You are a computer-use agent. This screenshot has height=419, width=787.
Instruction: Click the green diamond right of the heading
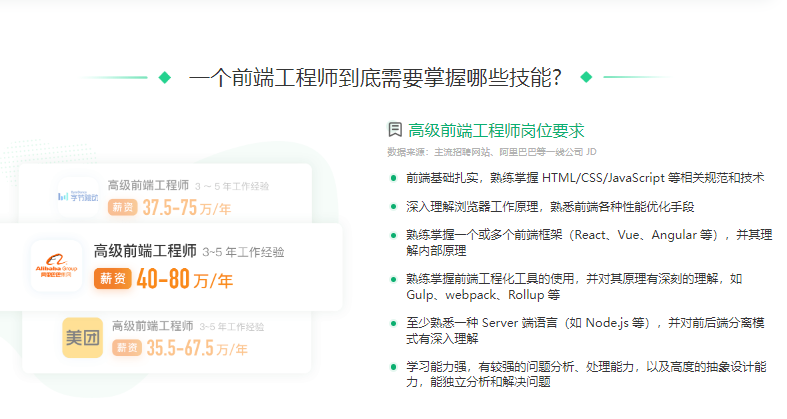pyautogui.click(x=586, y=77)
